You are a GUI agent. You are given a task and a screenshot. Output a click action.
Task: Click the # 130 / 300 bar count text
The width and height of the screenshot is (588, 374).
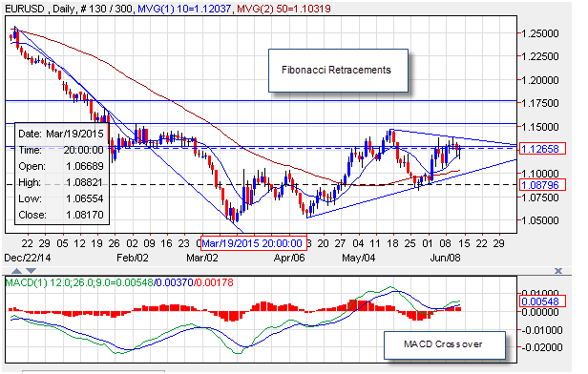coord(106,9)
